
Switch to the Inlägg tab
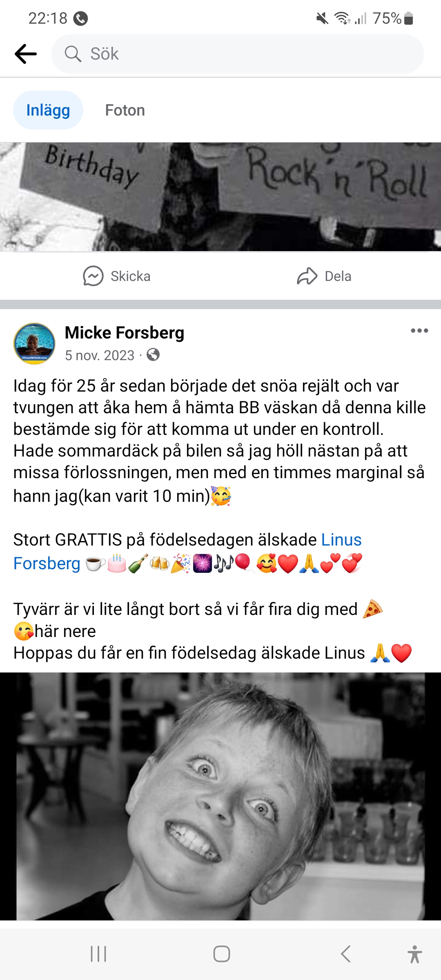[48, 110]
